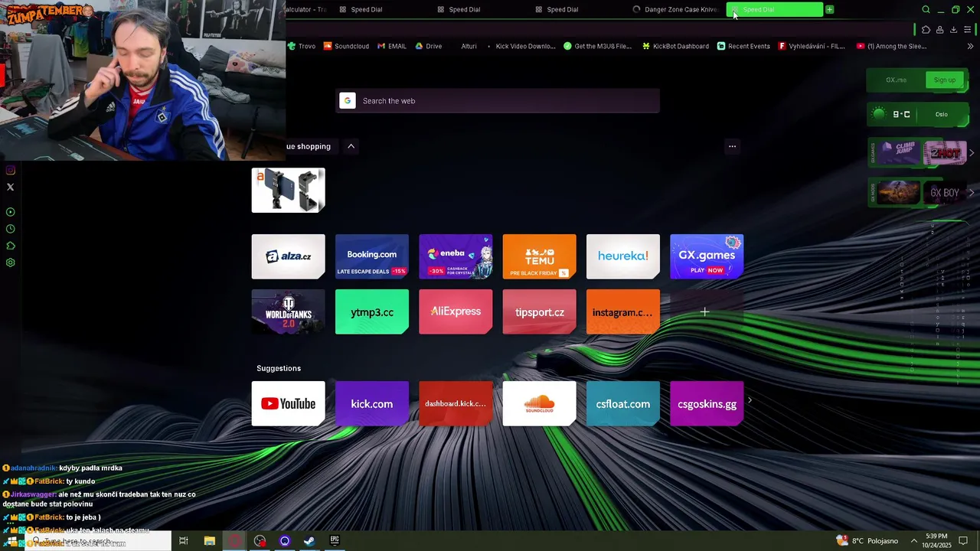Click the GX.me button
Viewport: 980px width, 551px height.
(896, 80)
